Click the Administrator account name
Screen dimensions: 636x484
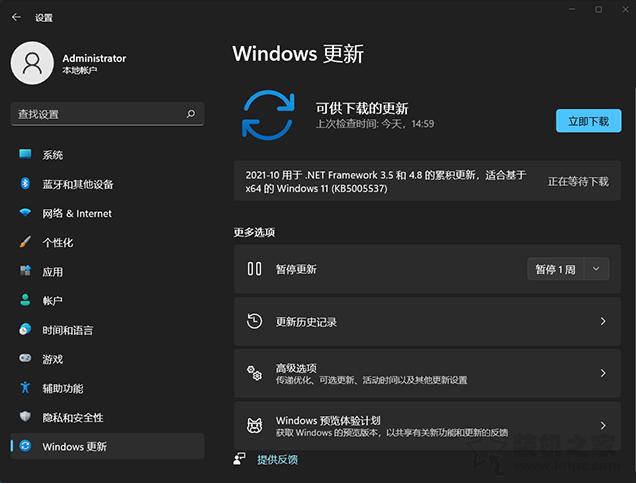pos(94,58)
